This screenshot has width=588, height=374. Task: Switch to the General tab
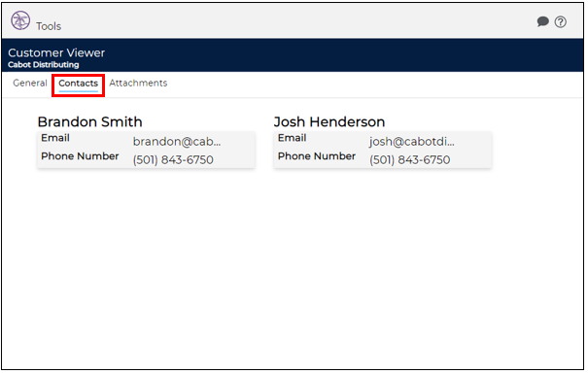tap(30, 83)
